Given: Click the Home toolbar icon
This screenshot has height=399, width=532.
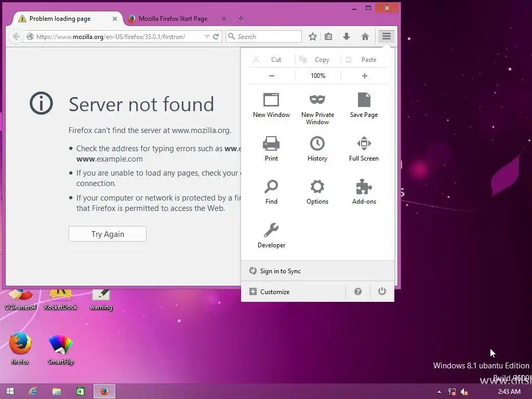Looking at the screenshot, I should pyautogui.click(x=365, y=37).
